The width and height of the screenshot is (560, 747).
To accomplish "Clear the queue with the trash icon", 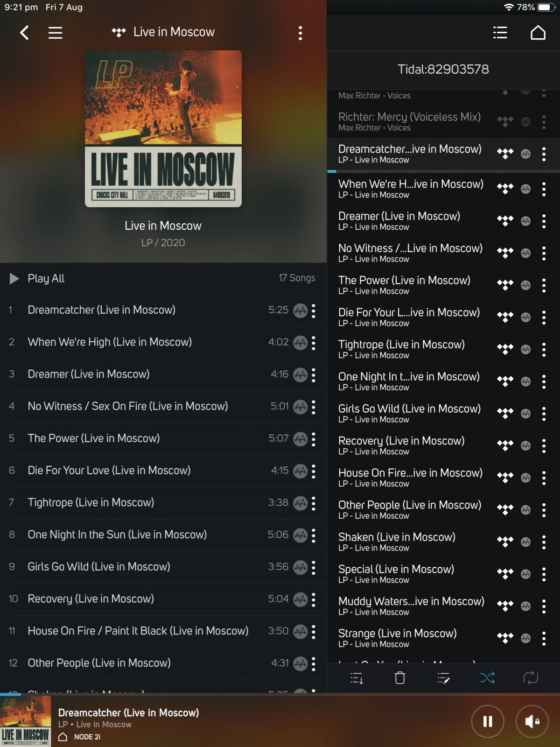I will tap(400, 677).
